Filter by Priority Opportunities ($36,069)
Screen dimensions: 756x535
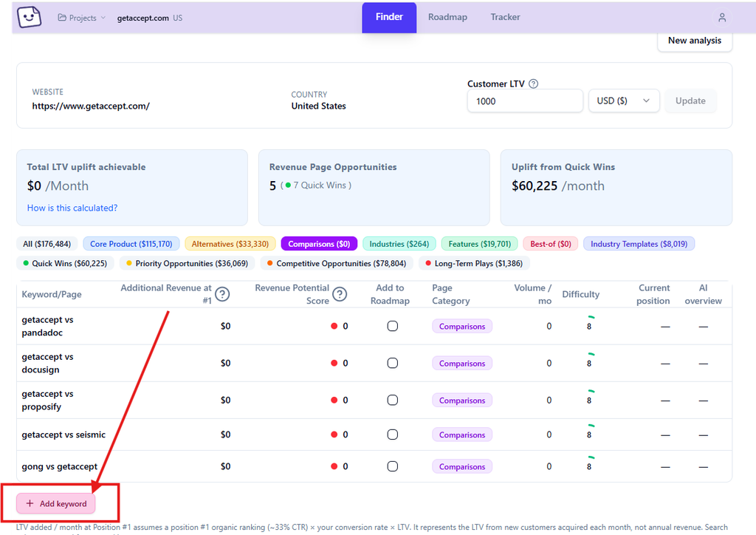point(187,263)
